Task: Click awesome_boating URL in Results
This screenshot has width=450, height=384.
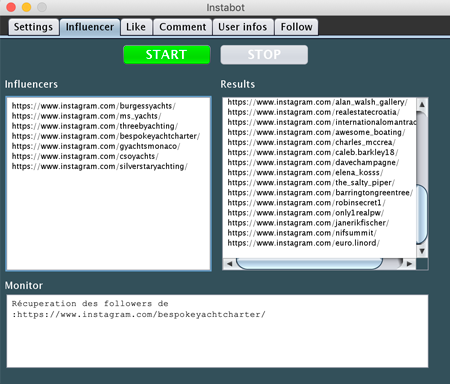Action: [x=316, y=132]
